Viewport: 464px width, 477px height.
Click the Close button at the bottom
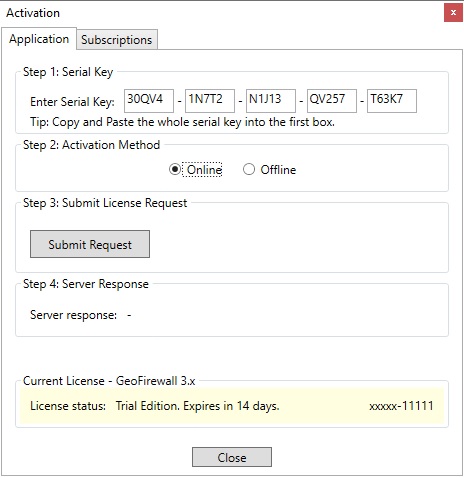(232, 457)
